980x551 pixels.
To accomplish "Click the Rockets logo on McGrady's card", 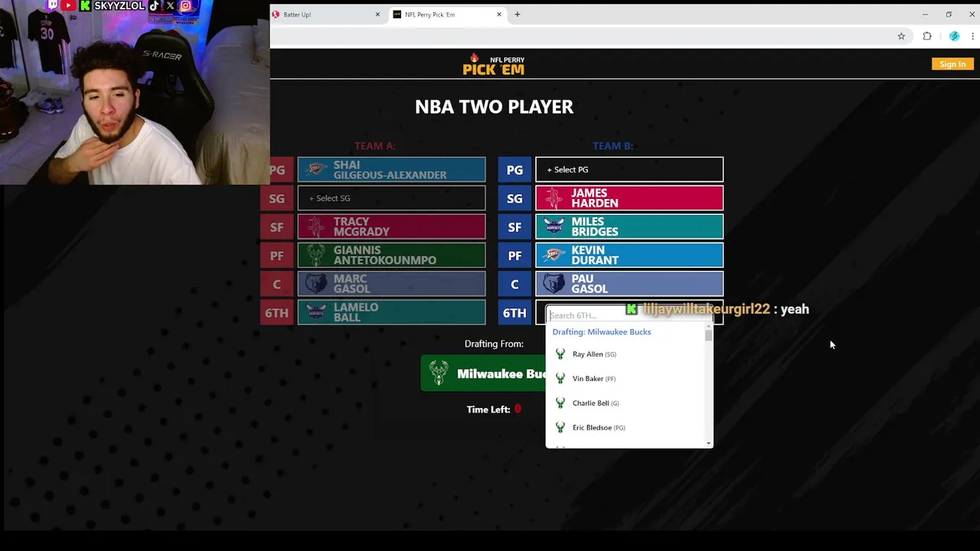I will point(316,227).
